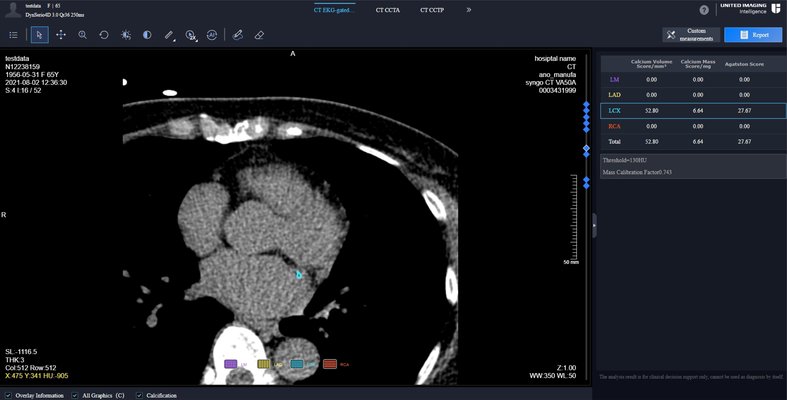787x400 pixels.
Task: Toggle the Overlay Information checkbox
Action: (9, 394)
